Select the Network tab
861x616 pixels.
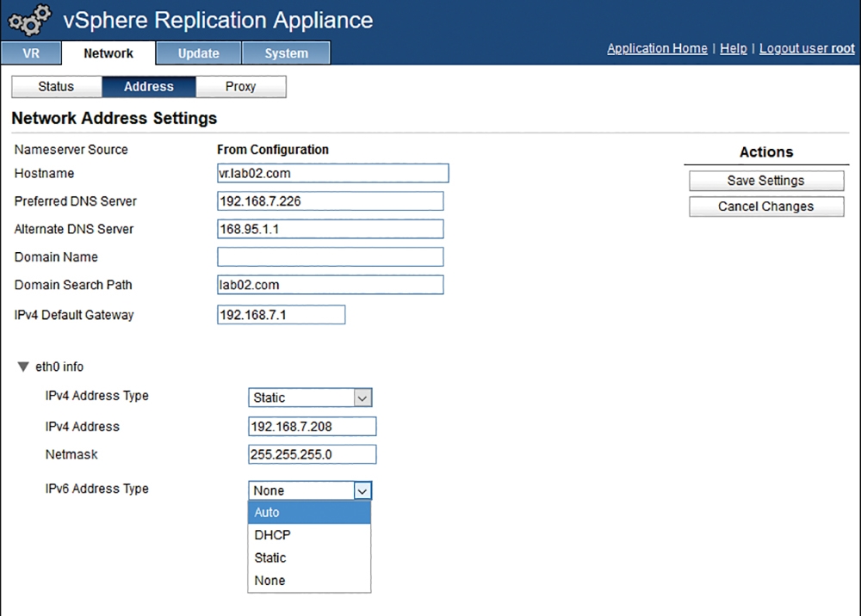[x=108, y=53]
